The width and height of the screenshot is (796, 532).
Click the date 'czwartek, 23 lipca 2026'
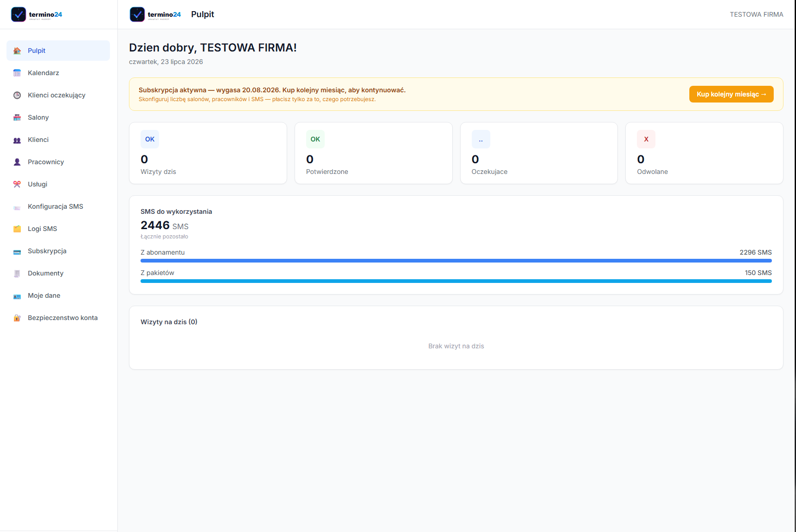click(x=166, y=62)
